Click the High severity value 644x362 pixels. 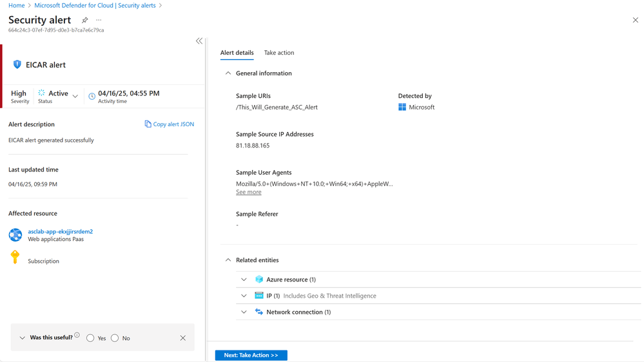[19, 93]
